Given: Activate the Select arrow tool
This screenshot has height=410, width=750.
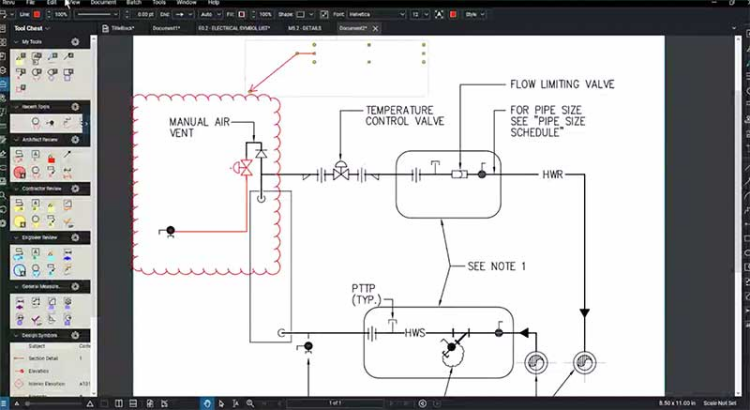Looking at the screenshot, I should 221,404.
